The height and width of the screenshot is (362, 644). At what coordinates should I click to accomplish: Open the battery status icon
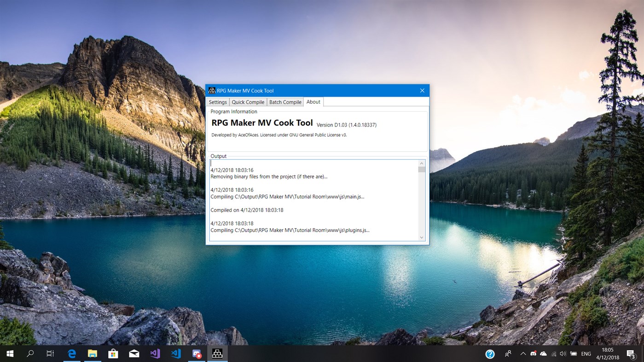[574, 354]
